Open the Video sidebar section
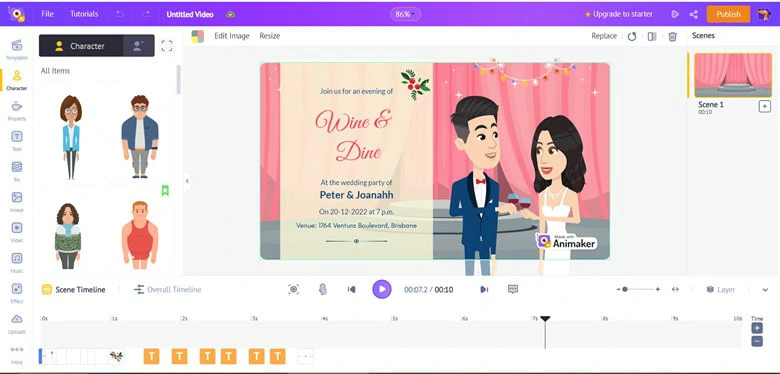 point(16,232)
